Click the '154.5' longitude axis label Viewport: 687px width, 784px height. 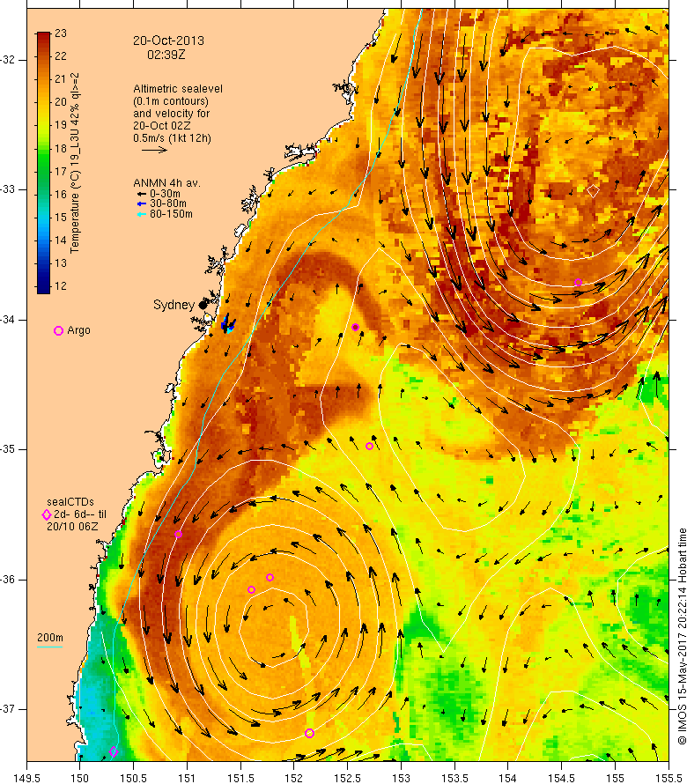[x=561, y=778]
